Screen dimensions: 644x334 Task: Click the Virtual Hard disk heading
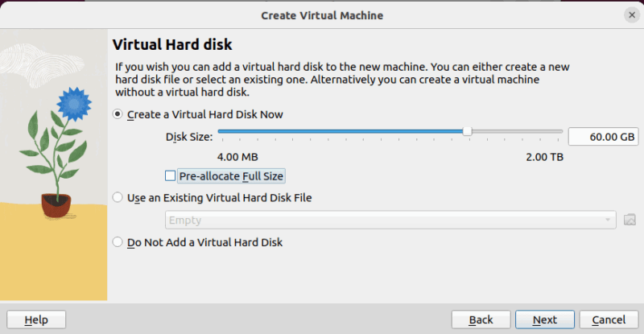pyautogui.click(x=172, y=43)
